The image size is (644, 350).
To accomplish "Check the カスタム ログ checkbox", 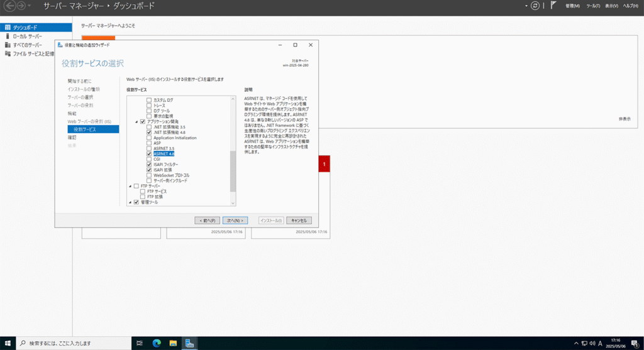I will pos(149,100).
